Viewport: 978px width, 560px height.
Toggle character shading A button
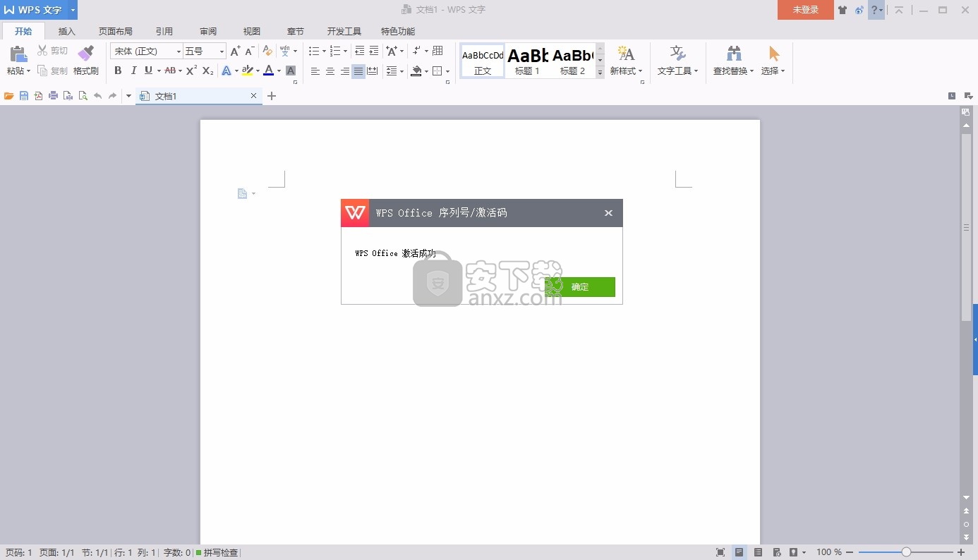pos(291,71)
